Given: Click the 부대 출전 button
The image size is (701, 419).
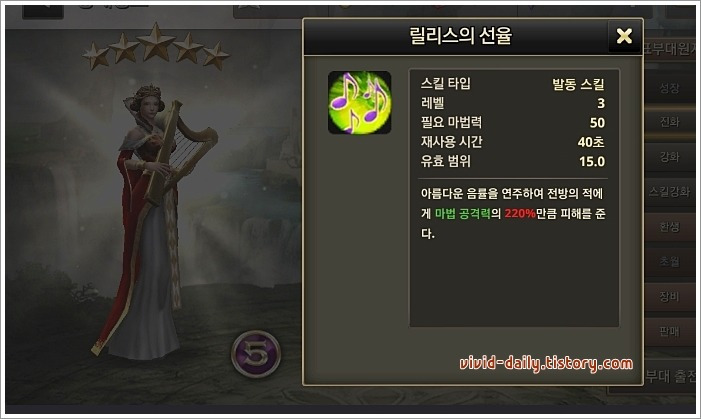Looking at the screenshot, I should pos(669,377).
